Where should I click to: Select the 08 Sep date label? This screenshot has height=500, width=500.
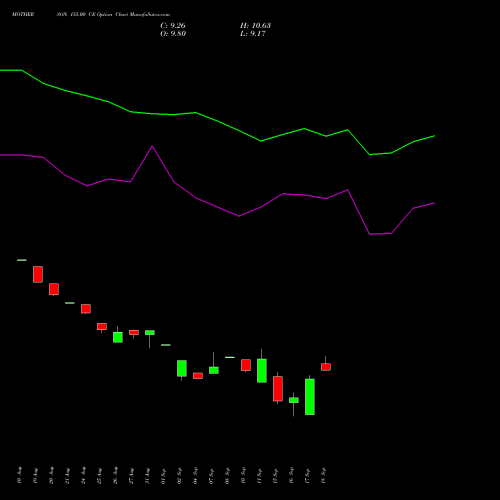coord(227,476)
